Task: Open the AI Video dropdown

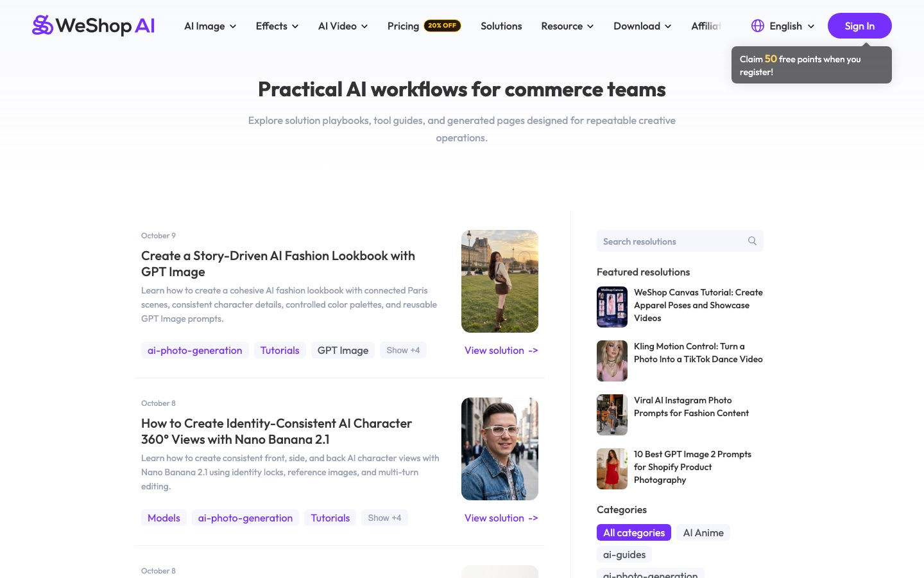Action: tap(343, 26)
